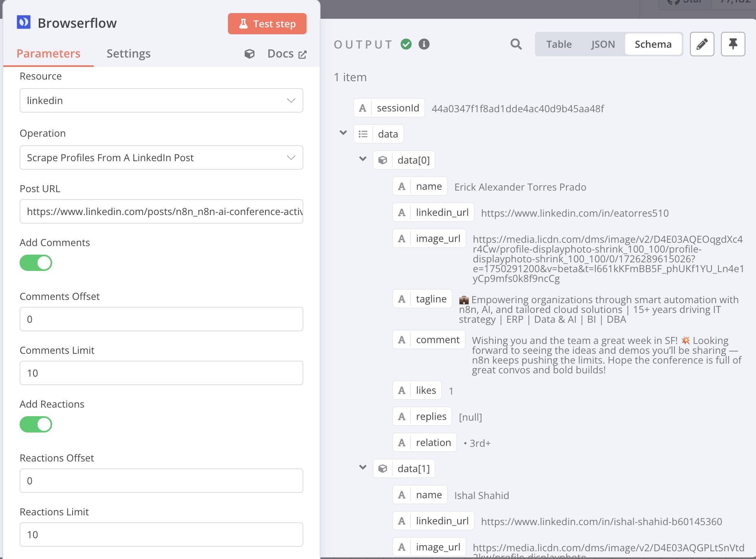Click the sessionId value '44a0347f1f8ad1dde4ac40d9b45aa48f'

(x=518, y=109)
